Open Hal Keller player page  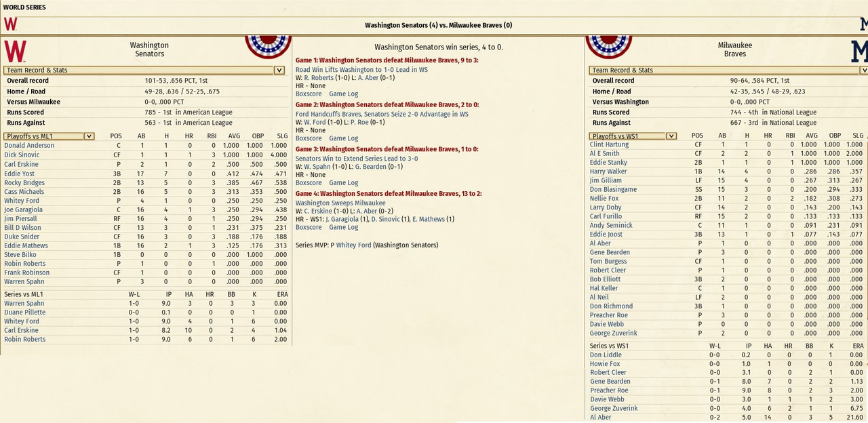604,288
